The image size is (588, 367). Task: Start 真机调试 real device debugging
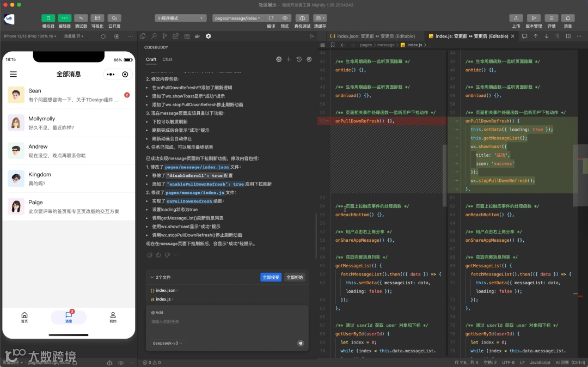pos(302,18)
